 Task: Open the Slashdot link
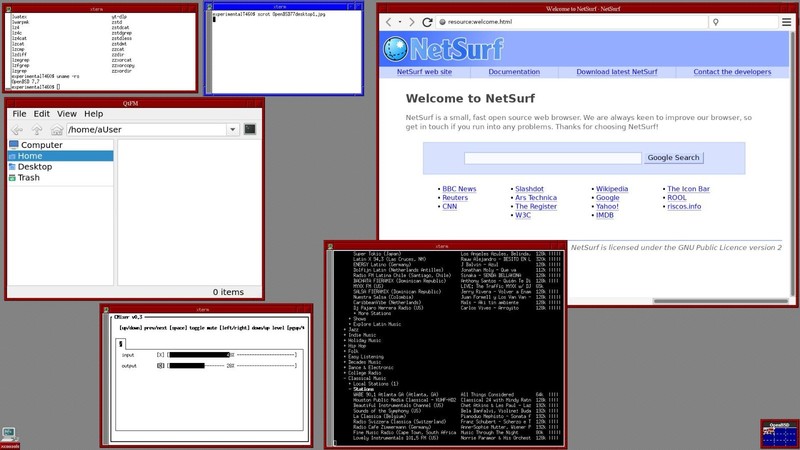pyautogui.click(x=529, y=189)
